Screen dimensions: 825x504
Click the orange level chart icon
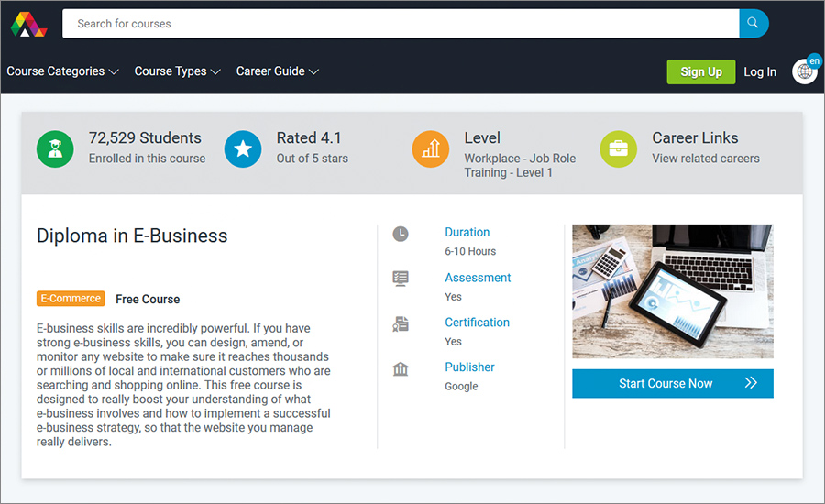431,148
